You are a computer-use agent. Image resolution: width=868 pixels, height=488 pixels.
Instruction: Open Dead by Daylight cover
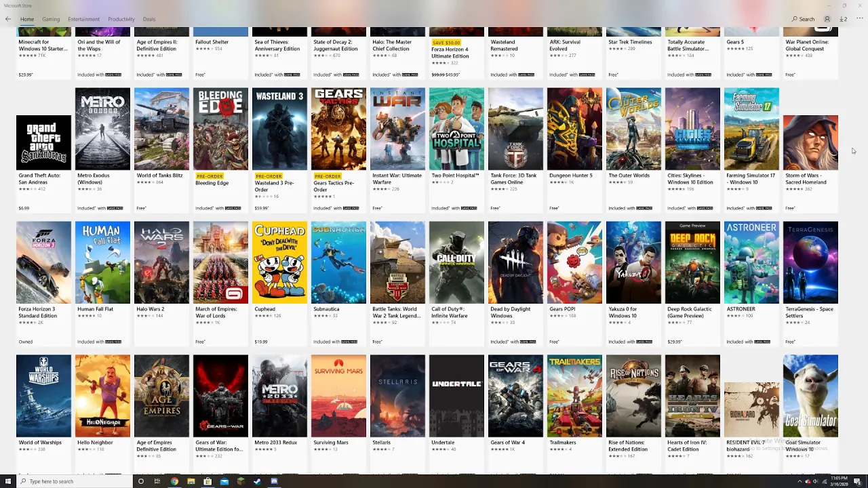click(515, 262)
